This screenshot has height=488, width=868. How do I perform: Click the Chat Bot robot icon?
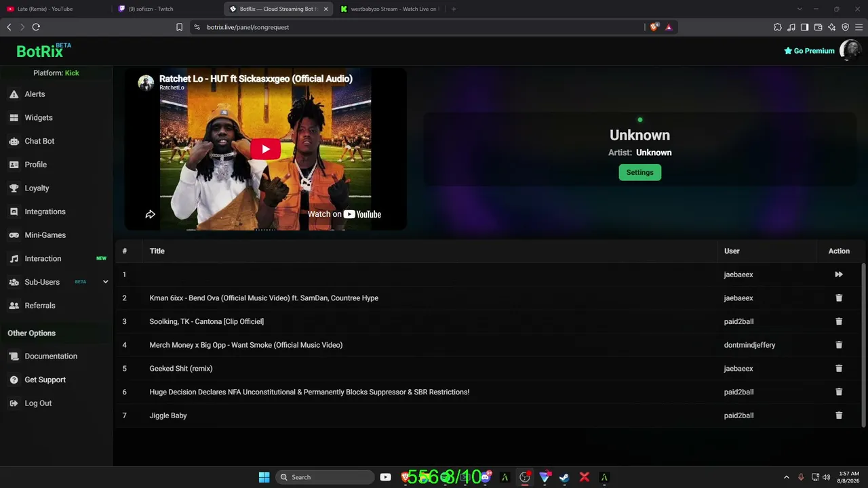[x=14, y=141]
